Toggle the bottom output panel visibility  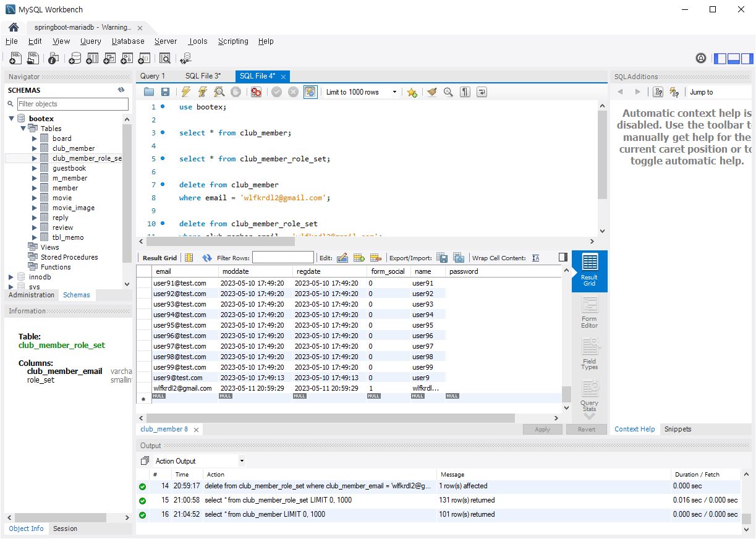coord(734,59)
